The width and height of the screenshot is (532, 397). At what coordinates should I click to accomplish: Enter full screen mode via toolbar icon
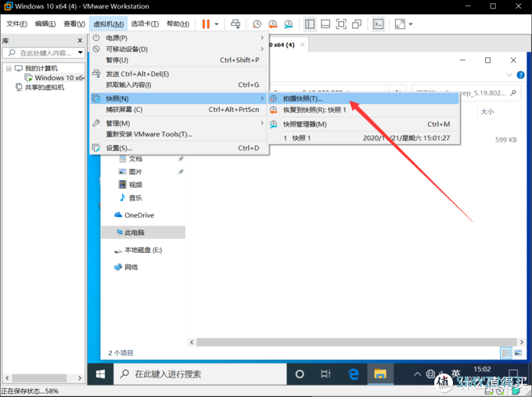341,24
